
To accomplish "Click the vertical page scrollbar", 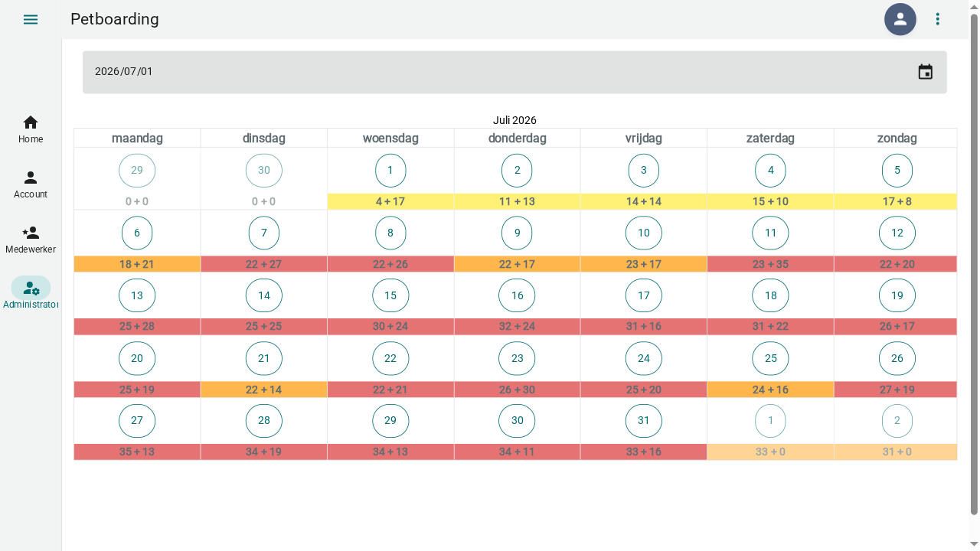I will pyautogui.click(x=974, y=264).
